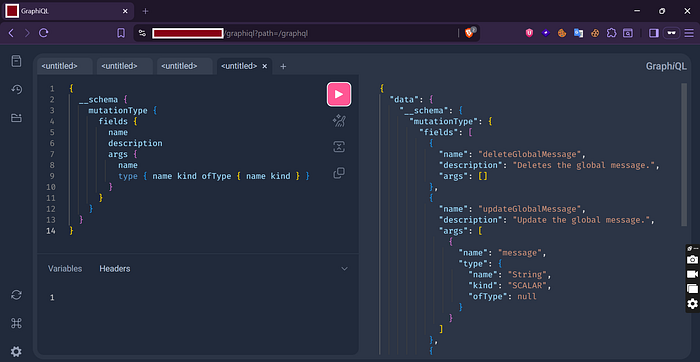The image size is (700, 362).
Task: Open the floating toolbar settings gear
Action: click(x=692, y=304)
